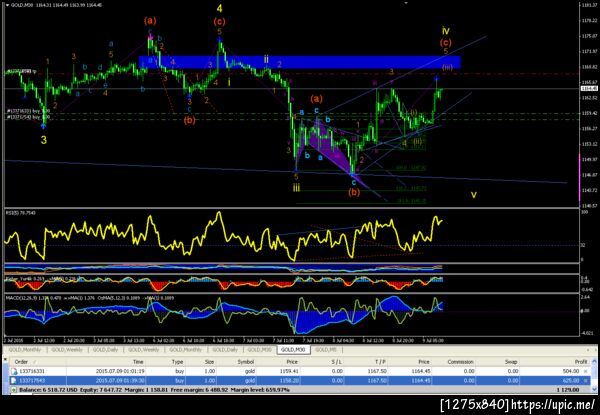Click the total profit 1 129.00
Viewport: 600px width, 415px height.
568,390
